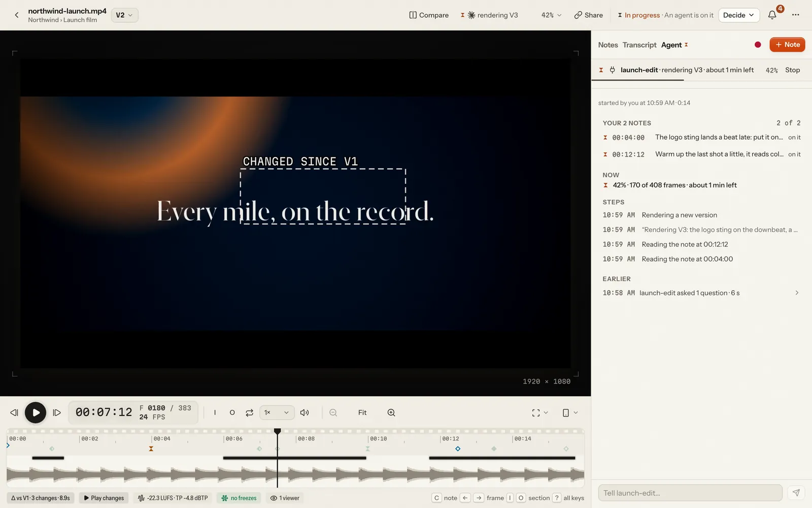Click the timeline playhead handle
The width and height of the screenshot is (812, 508).
[x=278, y=431]
